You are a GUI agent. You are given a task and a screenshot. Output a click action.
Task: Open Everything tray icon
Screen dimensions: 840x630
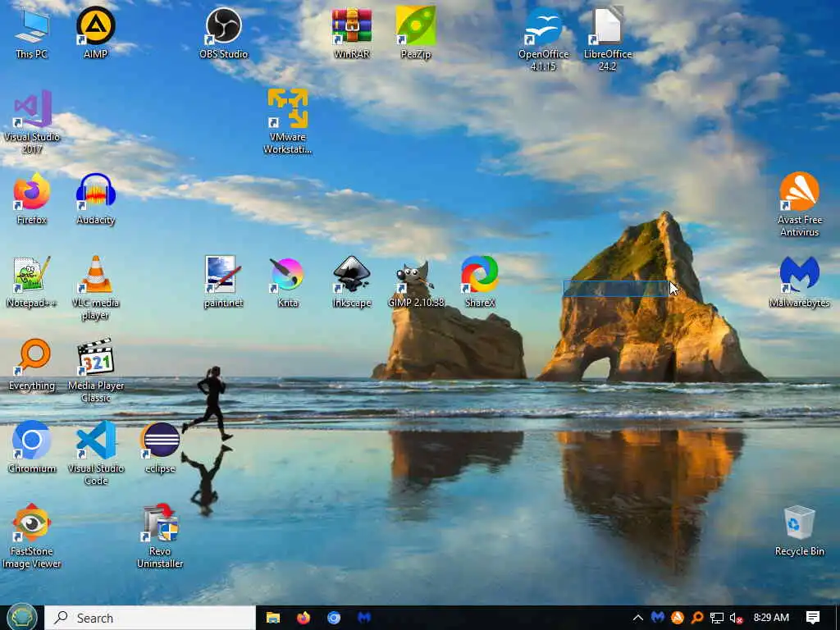point(697,618)
